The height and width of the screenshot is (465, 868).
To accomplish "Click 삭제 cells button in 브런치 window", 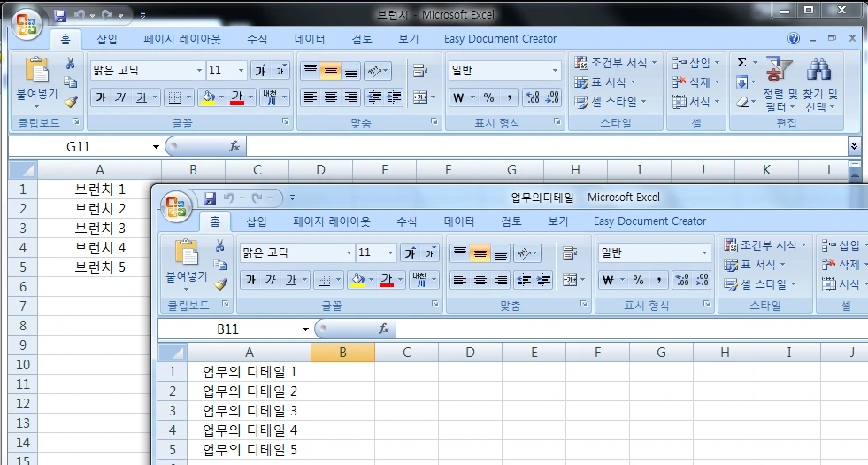I will pyautogui.click(x=695, y=82).
